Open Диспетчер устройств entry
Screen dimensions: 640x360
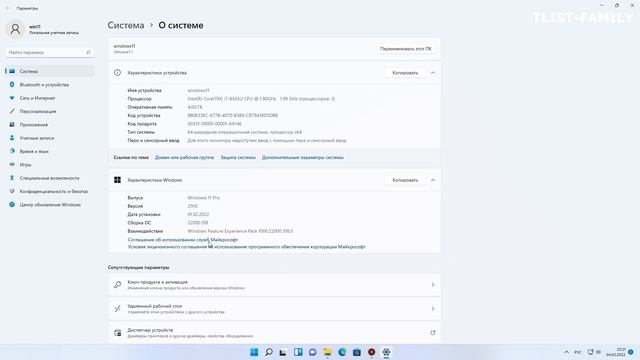point(274,333)
